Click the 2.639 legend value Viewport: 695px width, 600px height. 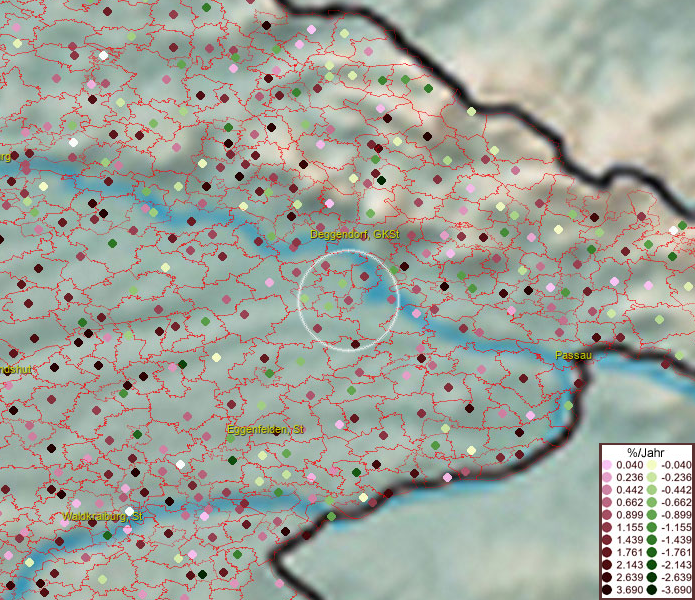click(x=629, y=577)
